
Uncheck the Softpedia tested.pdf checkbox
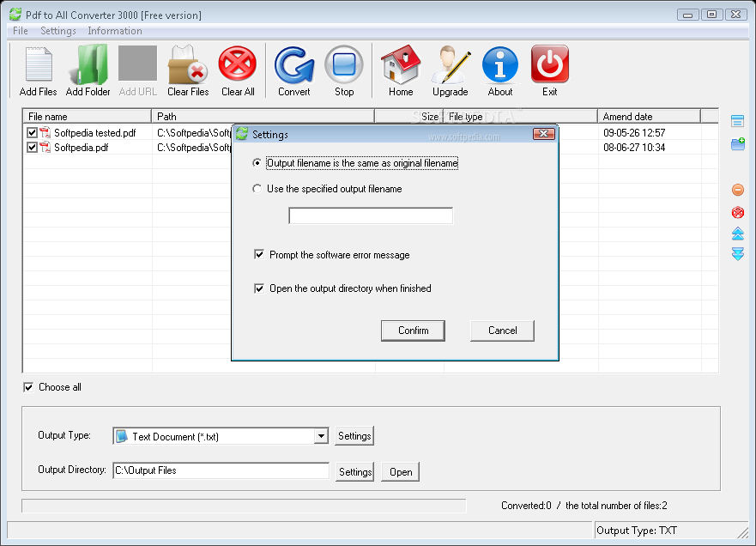pos(33,133)
